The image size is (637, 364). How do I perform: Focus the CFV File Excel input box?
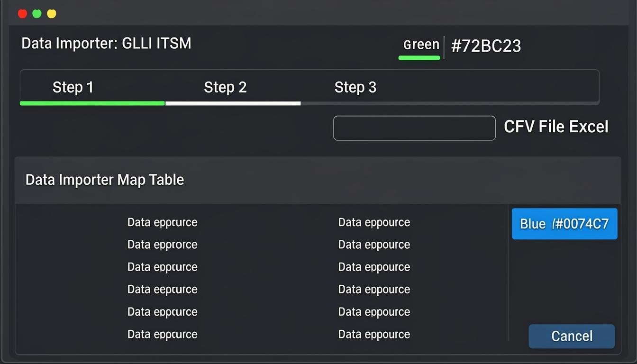point(414,128)
